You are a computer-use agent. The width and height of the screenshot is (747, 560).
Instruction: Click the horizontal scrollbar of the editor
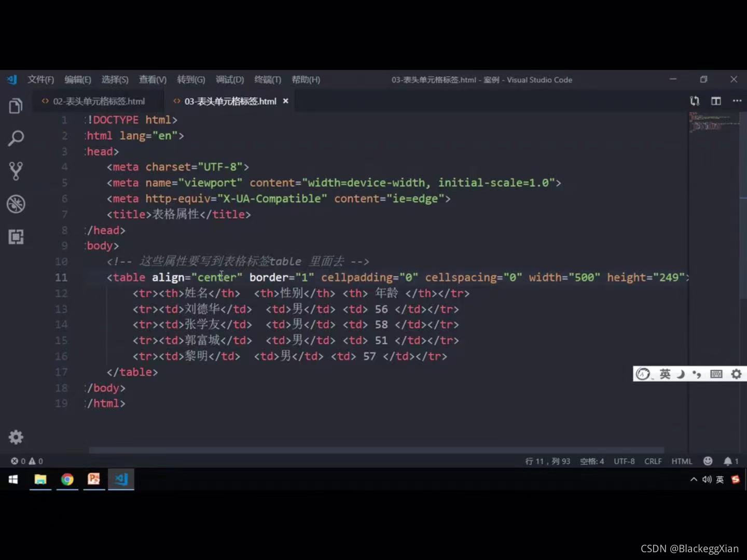click(x=377, y=450)
